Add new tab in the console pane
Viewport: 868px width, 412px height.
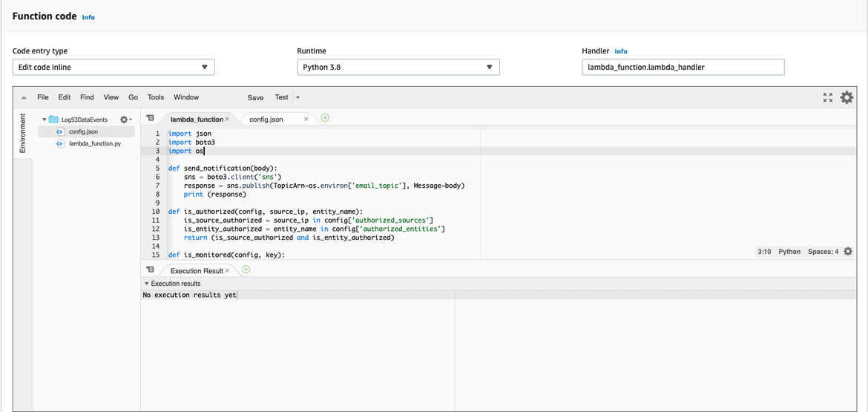point(246,269)
